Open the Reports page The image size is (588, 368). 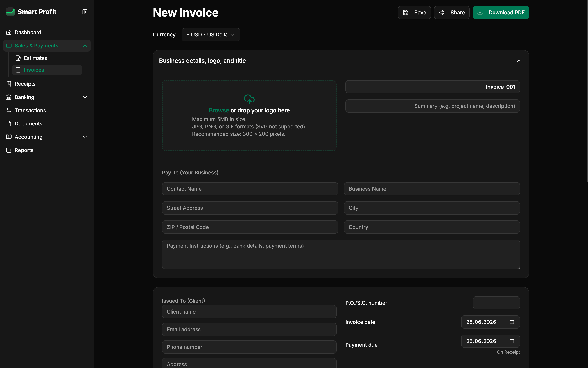click(x=47, y=150)
